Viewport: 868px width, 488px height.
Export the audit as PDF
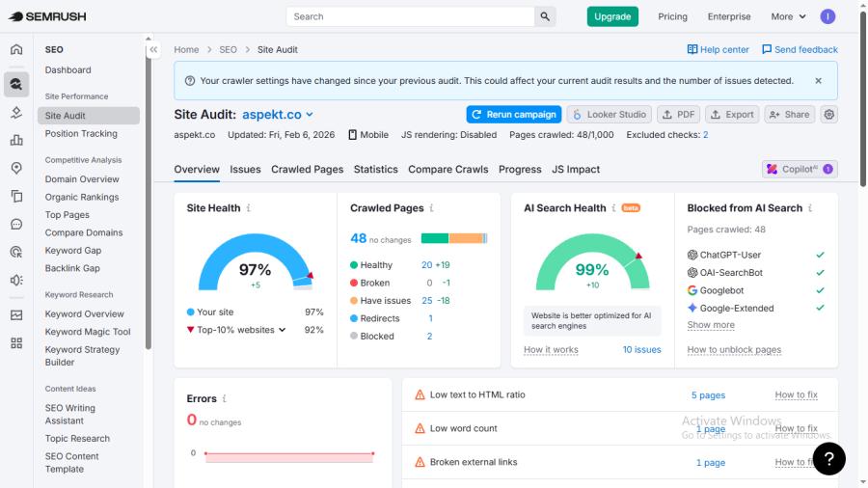tap(679, 115)
